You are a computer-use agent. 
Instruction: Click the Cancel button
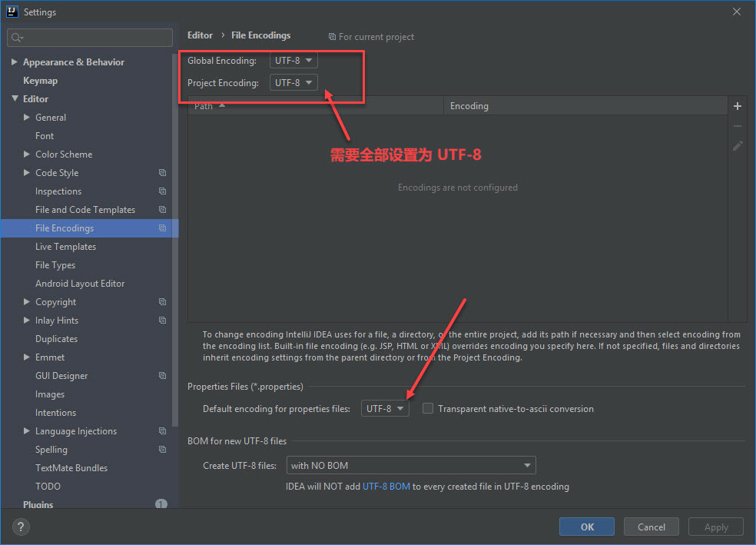click(651, 527)
